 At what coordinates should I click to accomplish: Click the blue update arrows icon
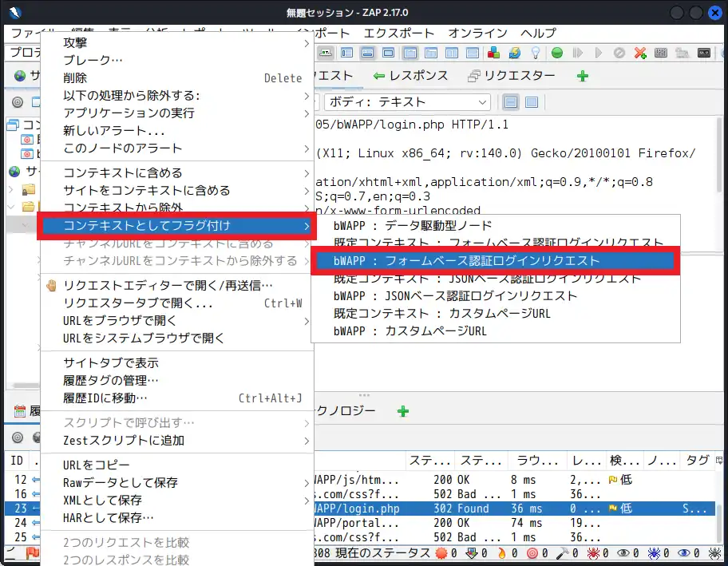(x=514, y=53)
